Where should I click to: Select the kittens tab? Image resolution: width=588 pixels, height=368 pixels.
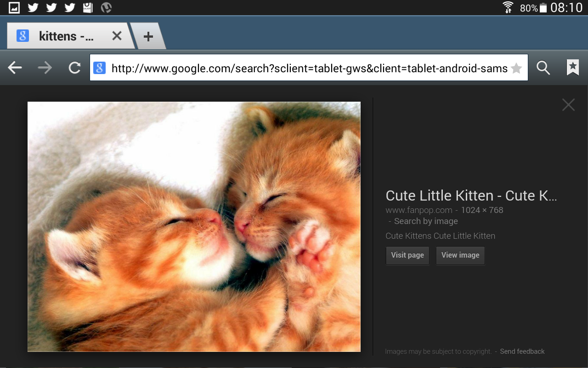tap(70, 36)
